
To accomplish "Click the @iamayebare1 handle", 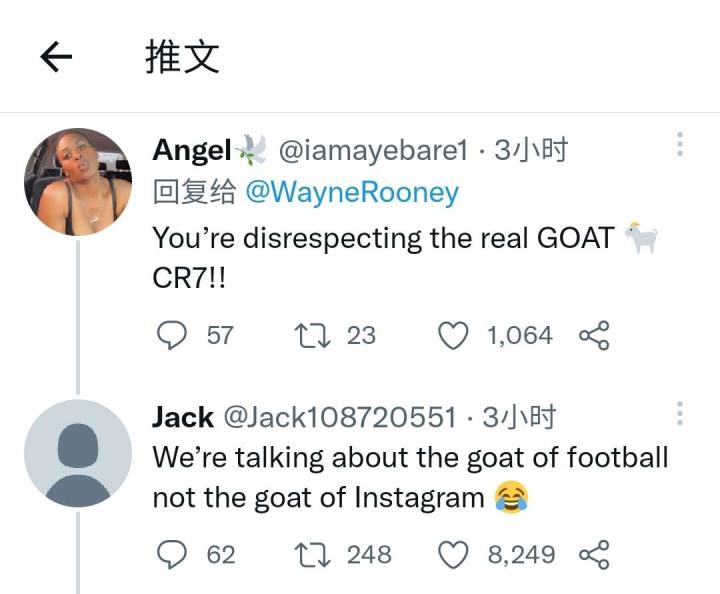I will click(372, 150).
